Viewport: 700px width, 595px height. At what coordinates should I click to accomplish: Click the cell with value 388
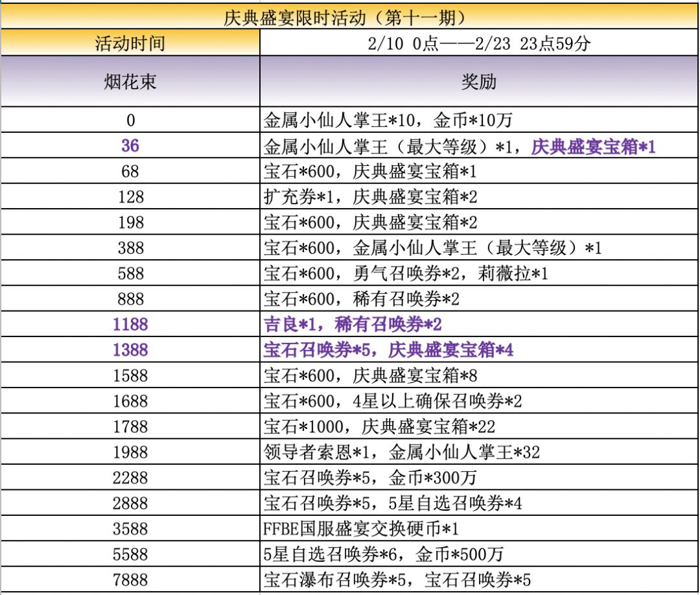click(130, 248)
